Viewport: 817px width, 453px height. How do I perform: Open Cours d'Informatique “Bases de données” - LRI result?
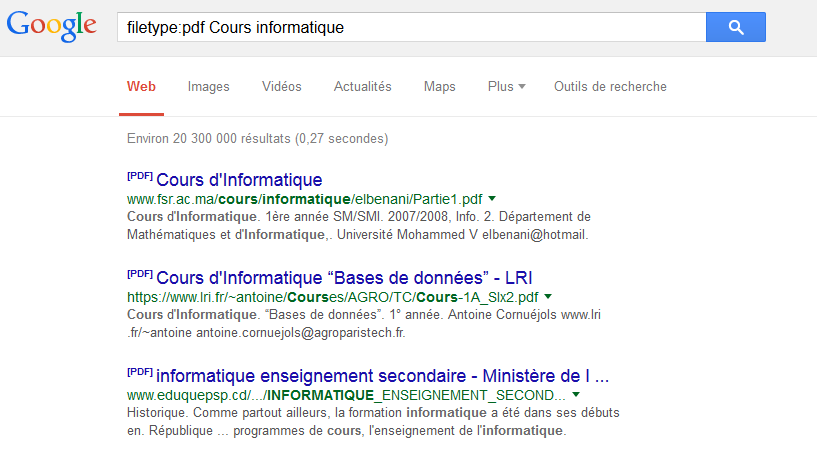pyautogui.click(x=344, y=278)
